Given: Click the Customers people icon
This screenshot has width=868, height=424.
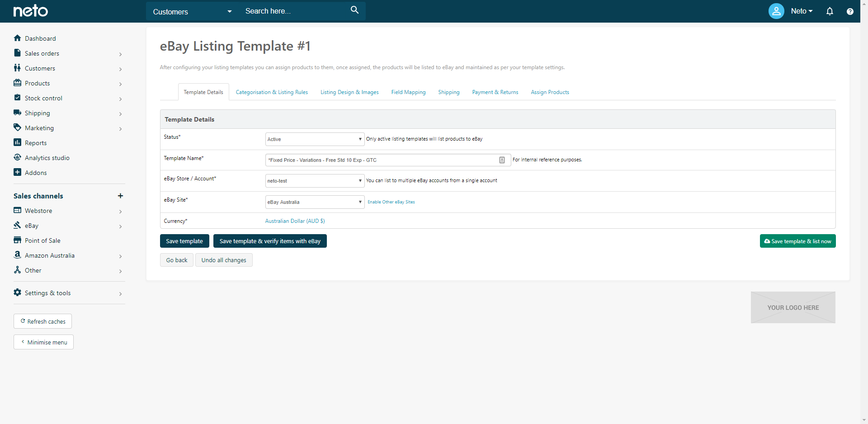Looking at the screenshot, I should click(18, 68).
